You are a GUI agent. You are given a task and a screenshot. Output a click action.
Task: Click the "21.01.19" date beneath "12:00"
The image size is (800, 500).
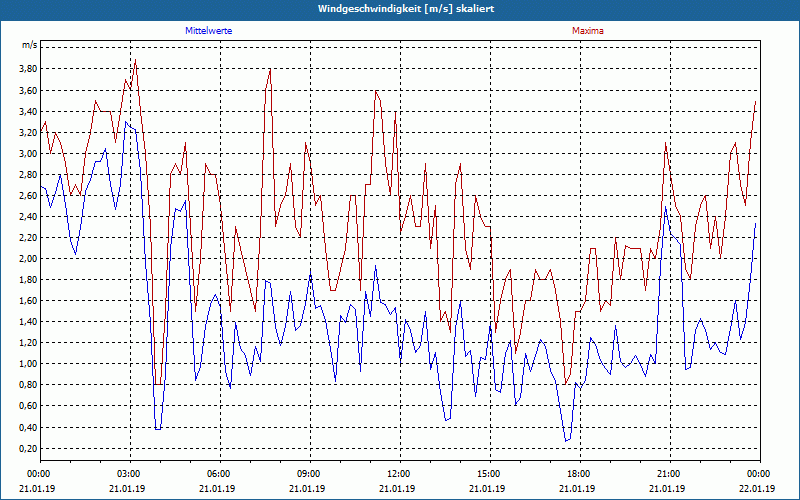coord(397,488)
